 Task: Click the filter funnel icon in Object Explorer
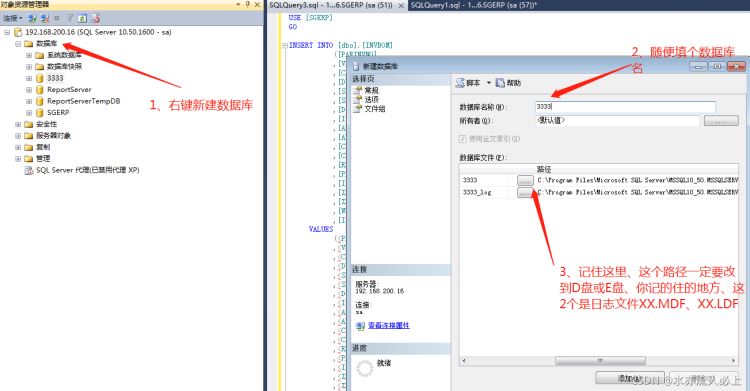pyautogui.click(x=70, y=18)
